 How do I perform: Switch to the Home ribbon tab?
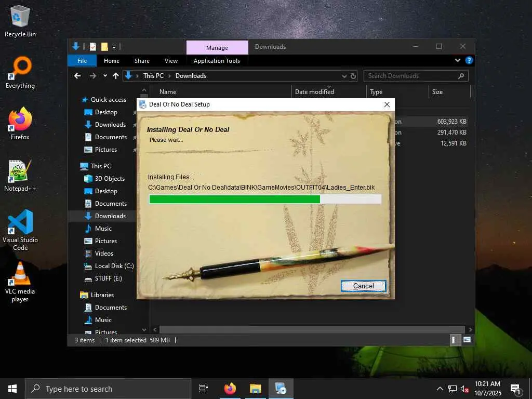[112, 61]
